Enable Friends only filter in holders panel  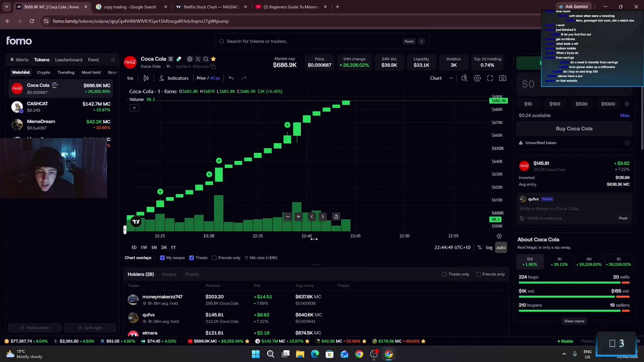click(479, 274)
